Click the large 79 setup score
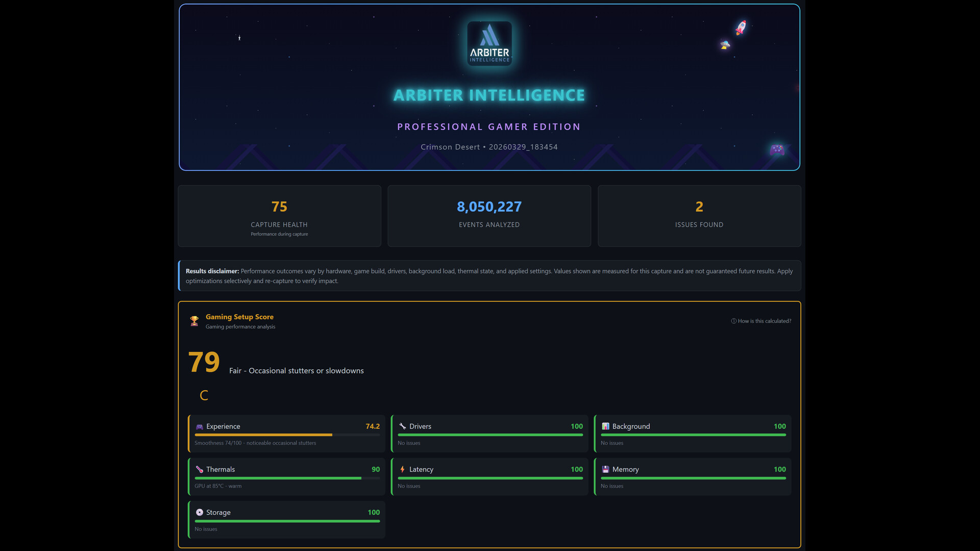This screenshot has width=980, height=551. point(204,362)
